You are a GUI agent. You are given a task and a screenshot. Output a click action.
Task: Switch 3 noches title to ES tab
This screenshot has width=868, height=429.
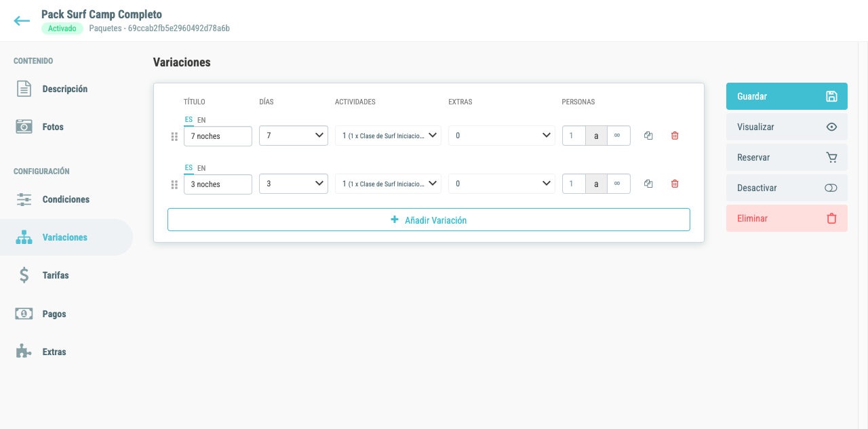[x=189, y=168]
